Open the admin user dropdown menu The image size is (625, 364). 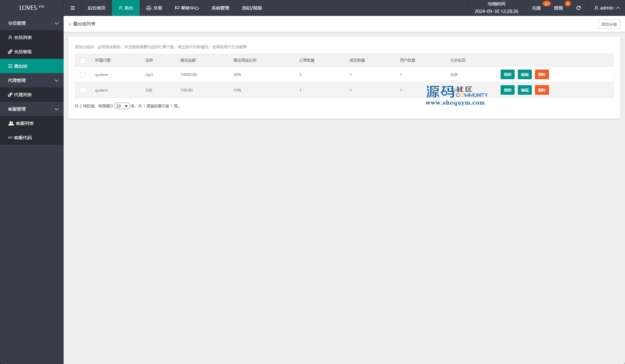coord(607,8)
